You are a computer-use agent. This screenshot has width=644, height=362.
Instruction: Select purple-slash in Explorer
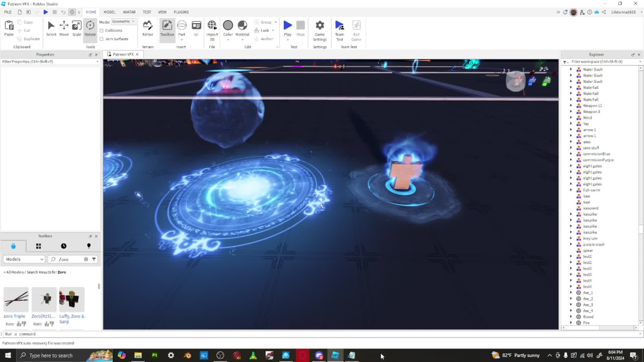[x=593, y=244]
